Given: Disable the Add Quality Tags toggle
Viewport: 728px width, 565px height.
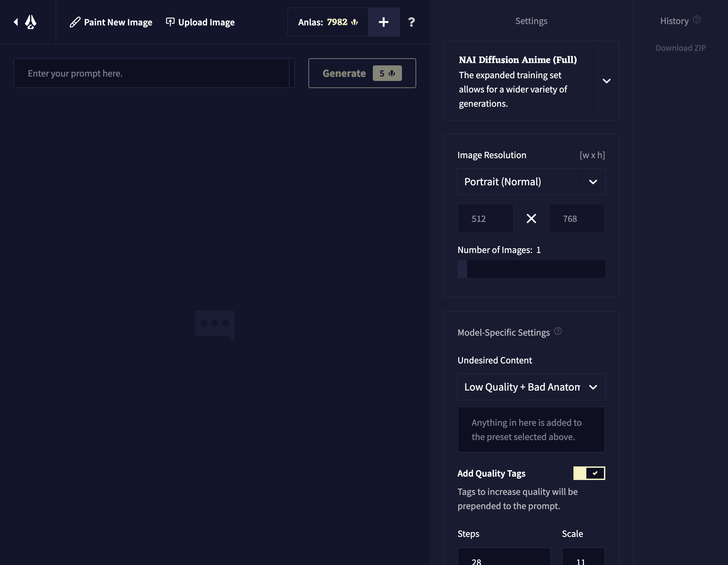Looking at the screenshot, I should pos(589,473).
